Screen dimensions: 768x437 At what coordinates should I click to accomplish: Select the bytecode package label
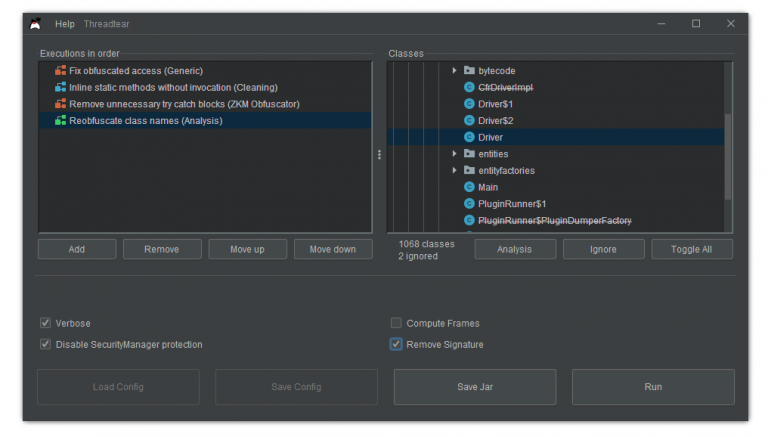tap(497, 71)
